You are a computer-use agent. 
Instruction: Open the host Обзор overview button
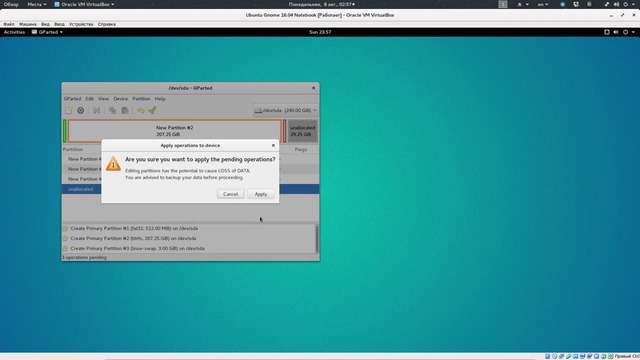11,4
